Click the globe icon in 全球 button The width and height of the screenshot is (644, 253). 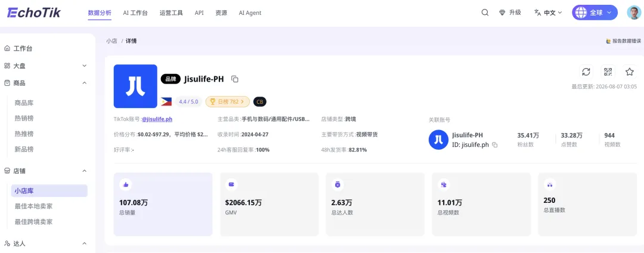(581, 13)
